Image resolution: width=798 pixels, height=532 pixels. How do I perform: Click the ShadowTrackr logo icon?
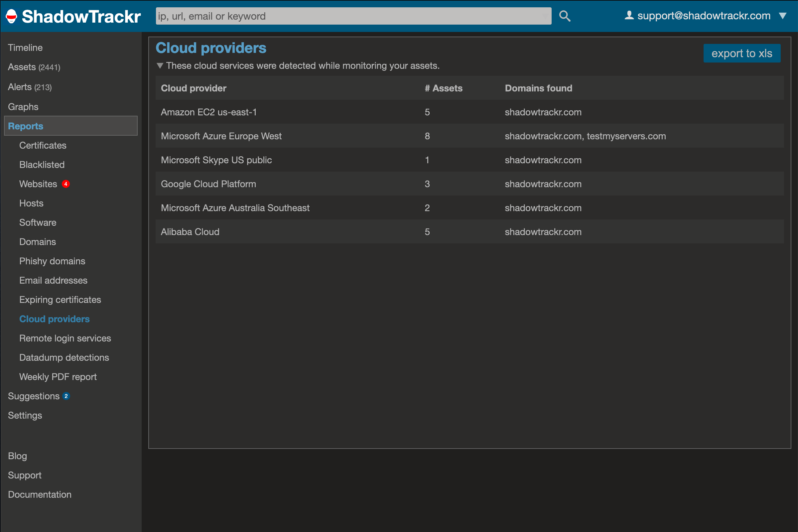point(11,15)
